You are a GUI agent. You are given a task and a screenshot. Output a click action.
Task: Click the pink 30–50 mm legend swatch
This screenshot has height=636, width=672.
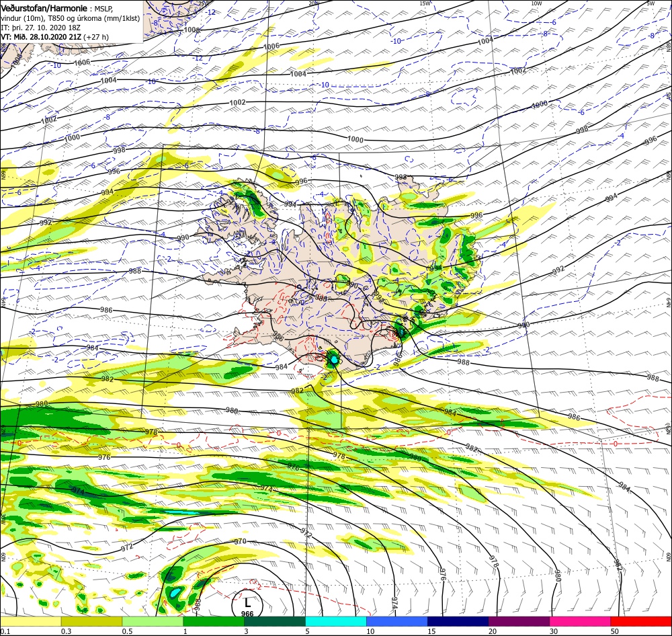580,621
